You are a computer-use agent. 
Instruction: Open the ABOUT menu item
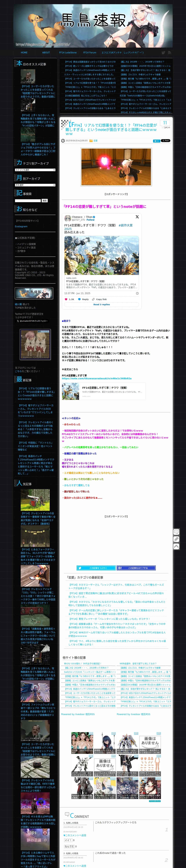pos(46,53)
